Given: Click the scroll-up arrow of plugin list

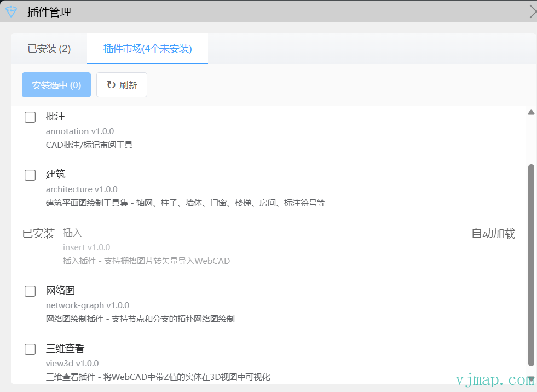Looking at the screenshot, I should click(530, 113).
